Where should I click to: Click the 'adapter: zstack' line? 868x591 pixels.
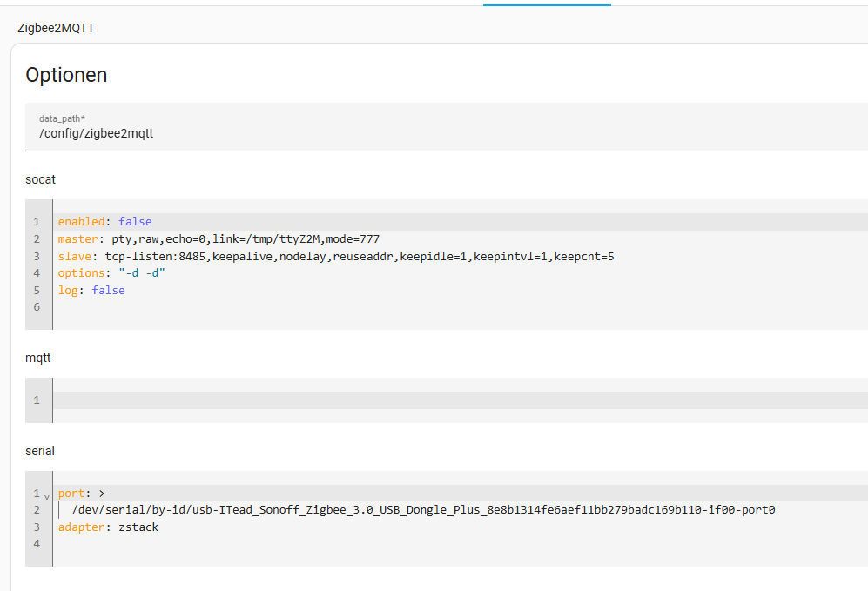(x=108, y=527)
